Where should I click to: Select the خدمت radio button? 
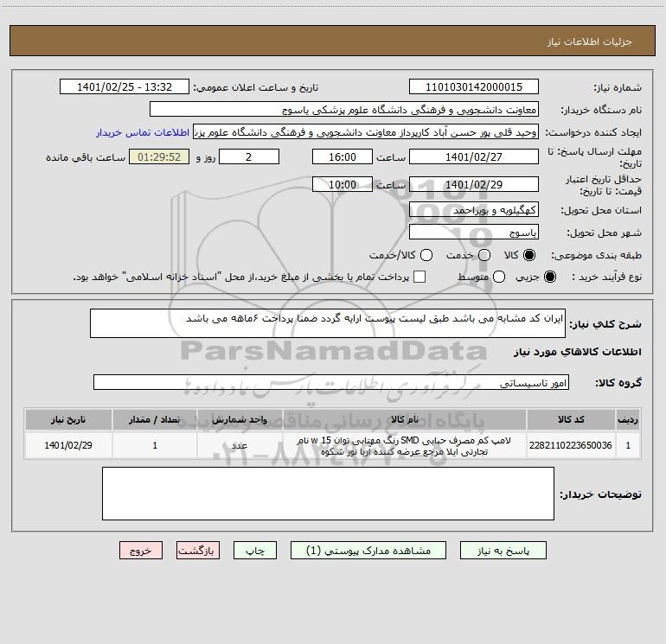coord(484,255)
